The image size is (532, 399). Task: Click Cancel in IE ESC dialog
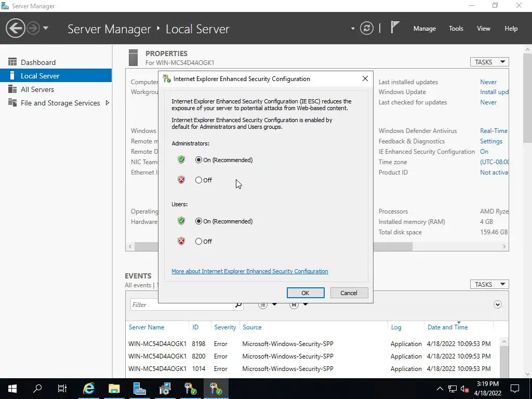349,293
